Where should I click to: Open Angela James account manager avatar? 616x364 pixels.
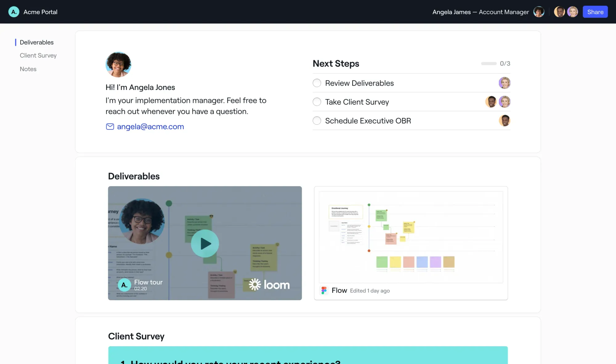click(539, 12)
